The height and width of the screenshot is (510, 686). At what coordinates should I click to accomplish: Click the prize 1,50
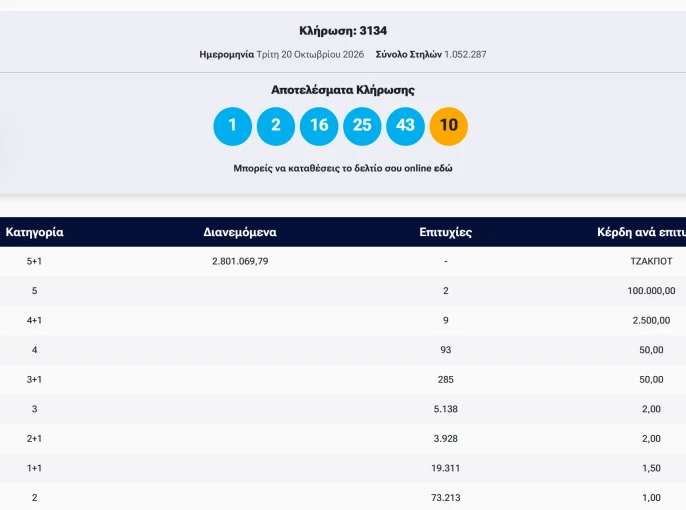point(651,468)
